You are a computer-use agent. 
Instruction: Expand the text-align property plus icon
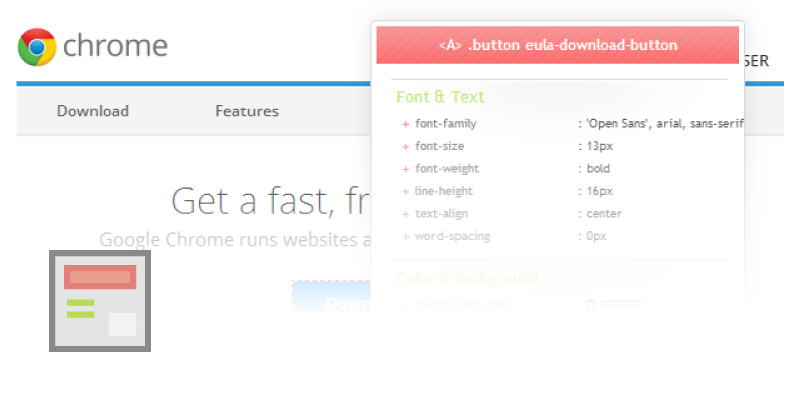click(406, 214)
